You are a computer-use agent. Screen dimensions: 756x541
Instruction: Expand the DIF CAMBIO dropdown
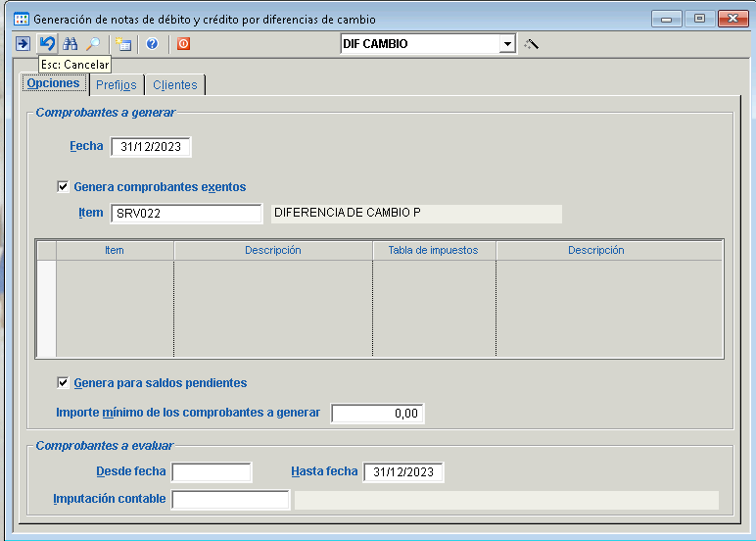pos(507,44)
